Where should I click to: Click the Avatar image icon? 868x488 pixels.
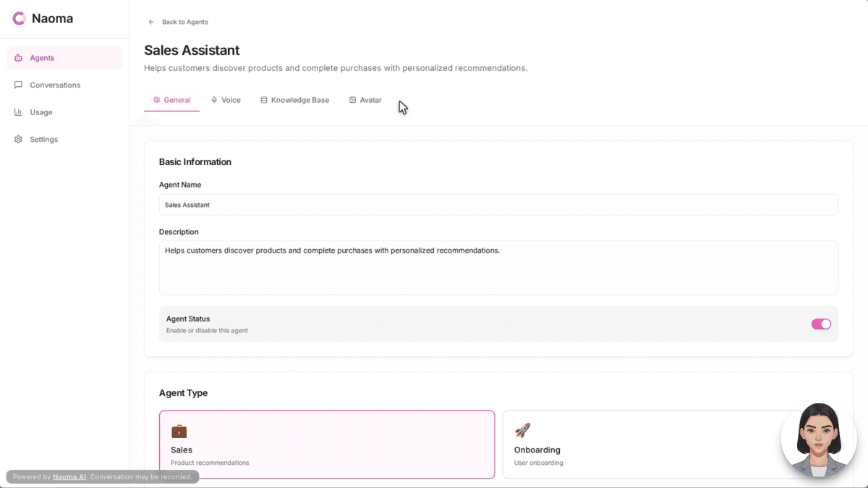352,100
